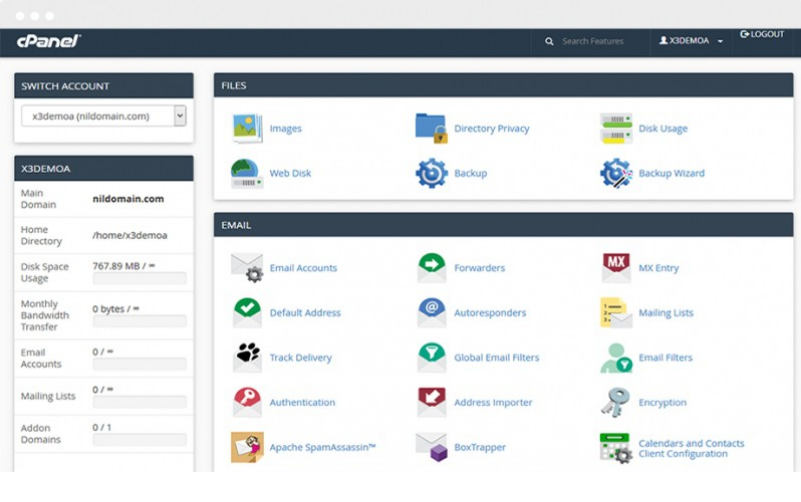Click the Autoresponders link

[x=489, y=313]
